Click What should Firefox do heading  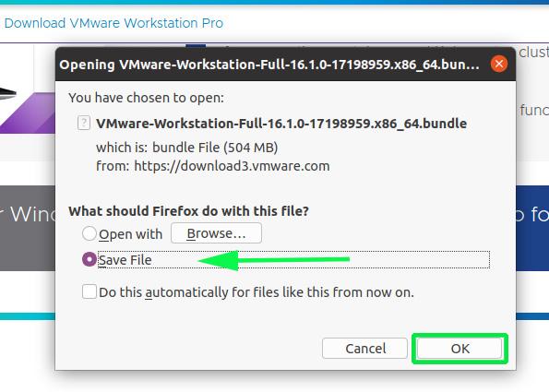(189, 211)
